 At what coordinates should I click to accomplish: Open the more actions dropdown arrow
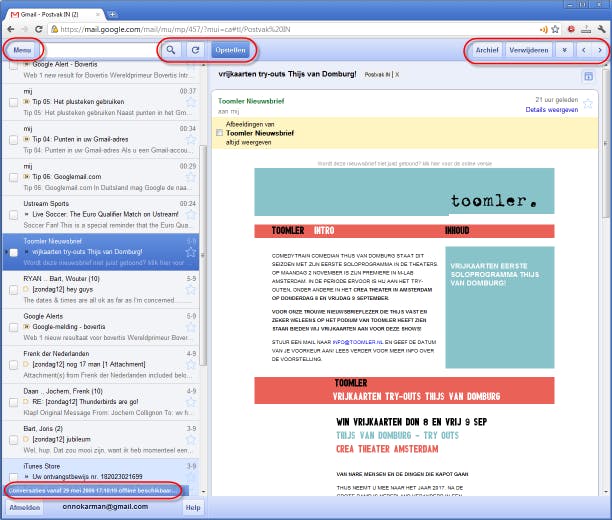click(x=564, y=50)
